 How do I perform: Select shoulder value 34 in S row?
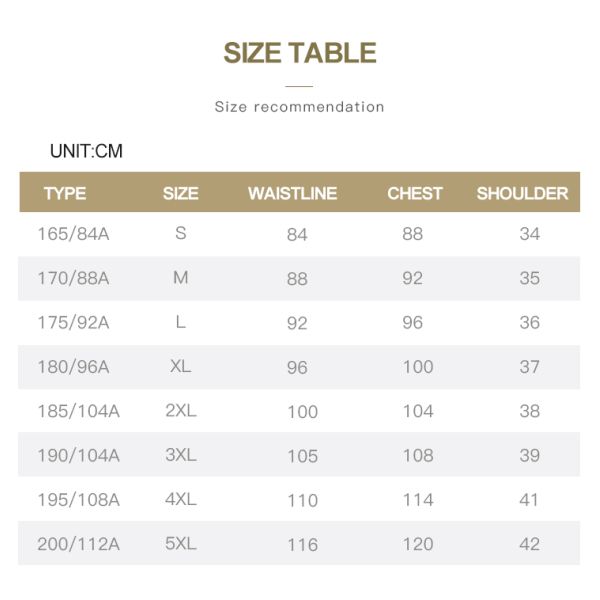(x=529, y=234)
